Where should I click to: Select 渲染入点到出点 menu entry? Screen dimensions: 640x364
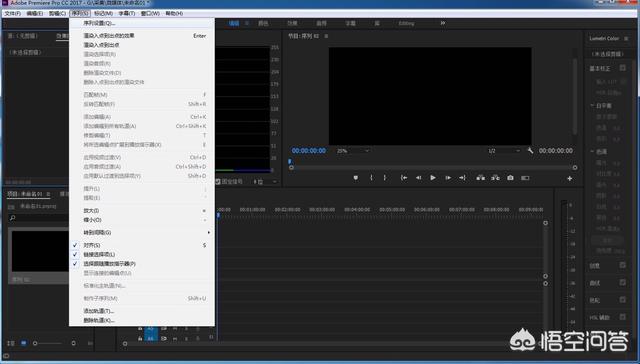coord(142,45)
